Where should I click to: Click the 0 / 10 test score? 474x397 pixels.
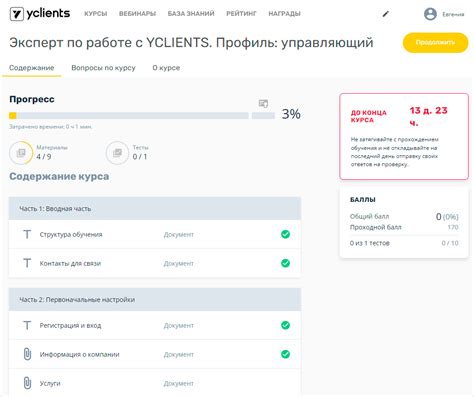pyautogui.click(x=450, y=243)
